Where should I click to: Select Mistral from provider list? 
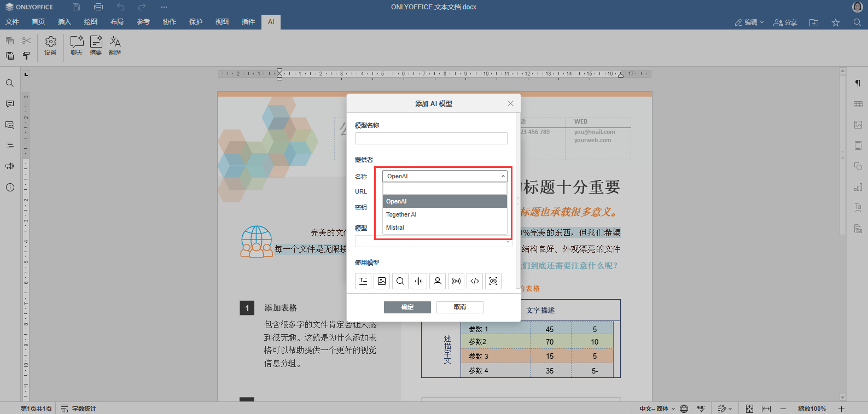click(445, 228)
